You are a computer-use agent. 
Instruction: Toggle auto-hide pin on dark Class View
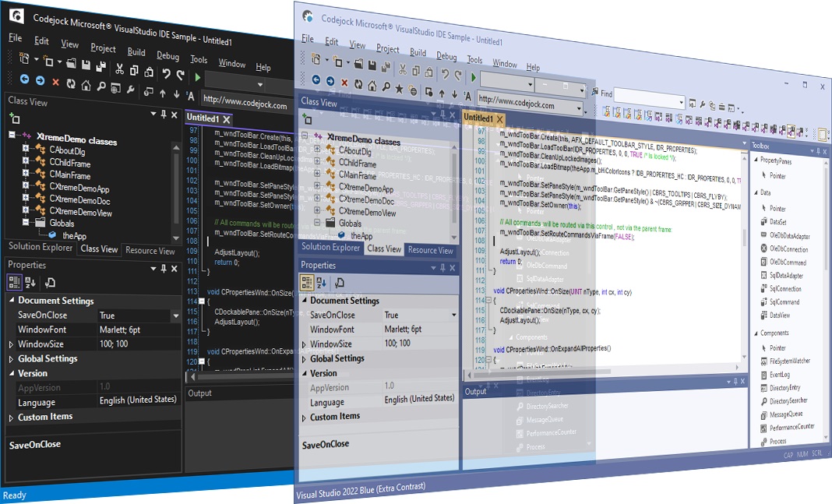(x=164, y=114)
